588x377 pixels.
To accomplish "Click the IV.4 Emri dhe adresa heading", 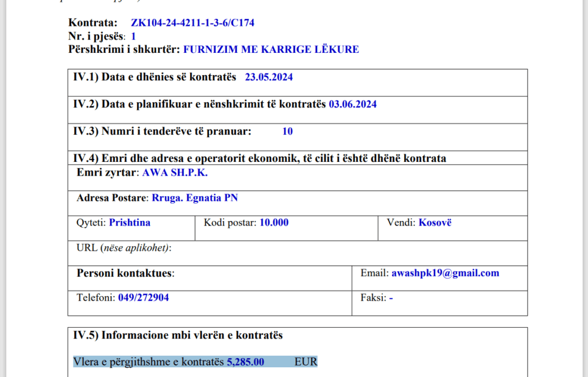I will pyautogui.click(x=260, y=158).
